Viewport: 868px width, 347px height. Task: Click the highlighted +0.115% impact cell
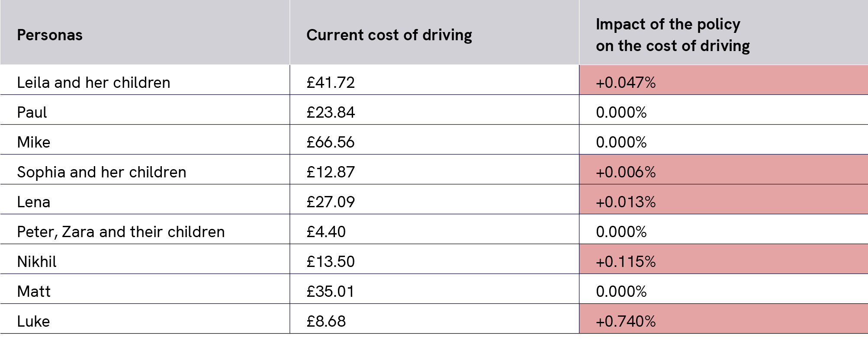(626, 261)
